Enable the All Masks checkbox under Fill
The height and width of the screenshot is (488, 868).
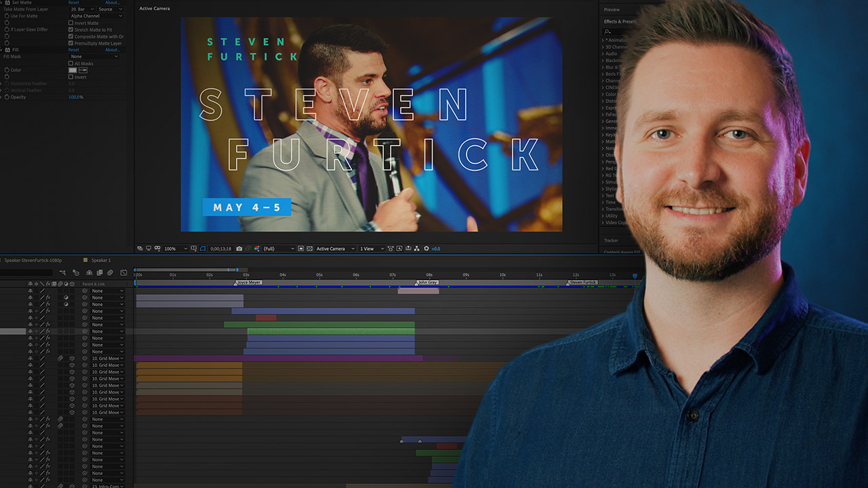71,64
